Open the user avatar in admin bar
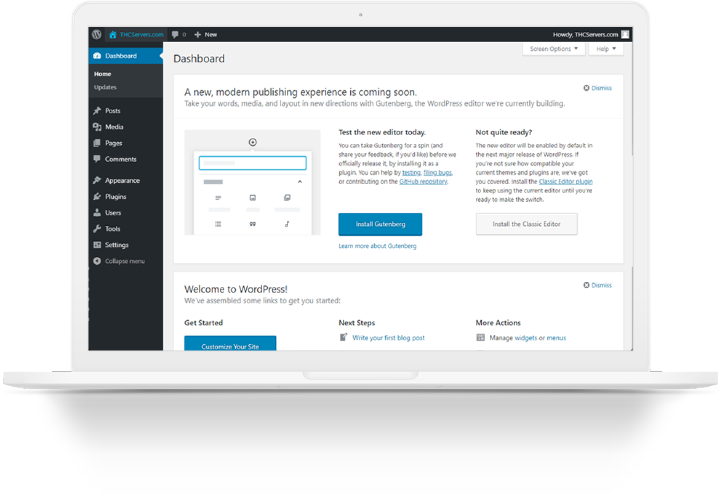This screenshot has width=721, height=495. pyautogui.click(x=625, y=34)
